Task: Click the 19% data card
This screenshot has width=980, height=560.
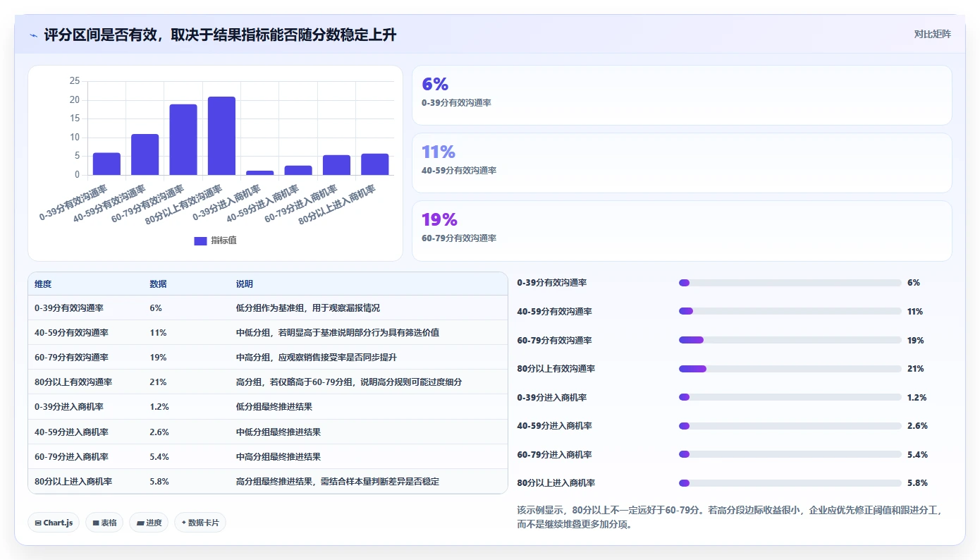Action: coord(682,231)
